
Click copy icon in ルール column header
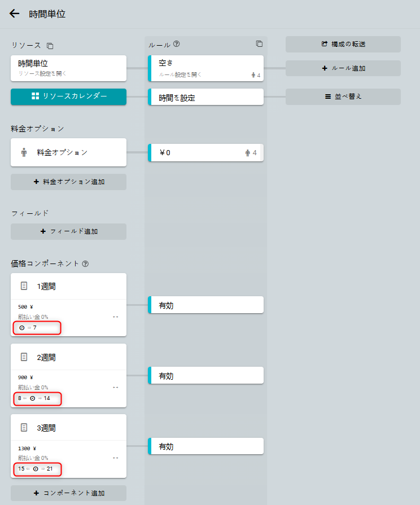259,43
